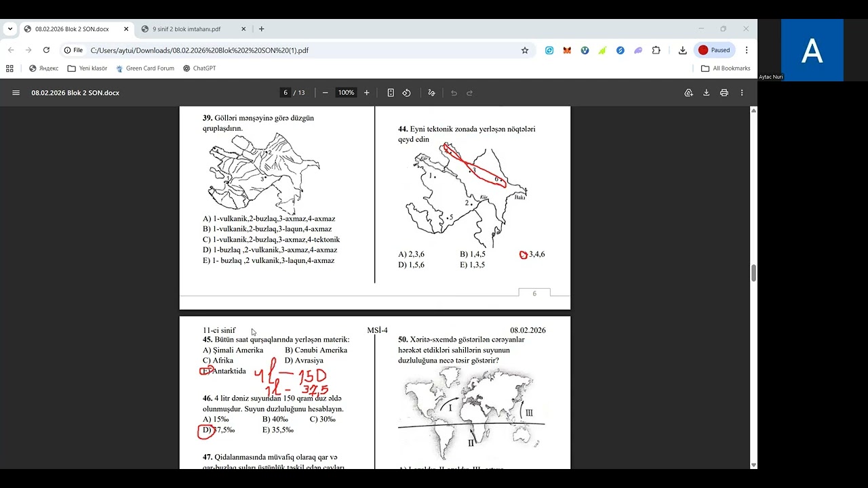Image resolution: width=868 pixels, height=488 pixels.
Task: Click the Paused profile button
Action: pos(715,50)
